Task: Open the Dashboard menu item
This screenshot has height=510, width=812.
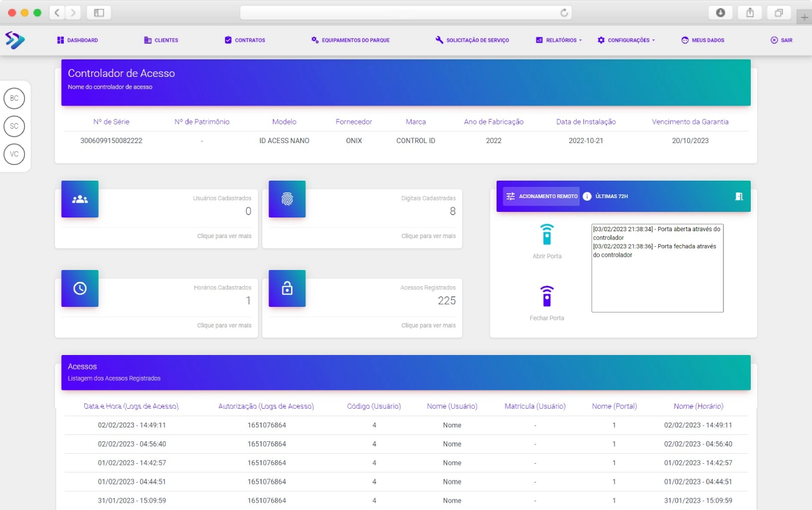Action: click(x=77, y=40)
